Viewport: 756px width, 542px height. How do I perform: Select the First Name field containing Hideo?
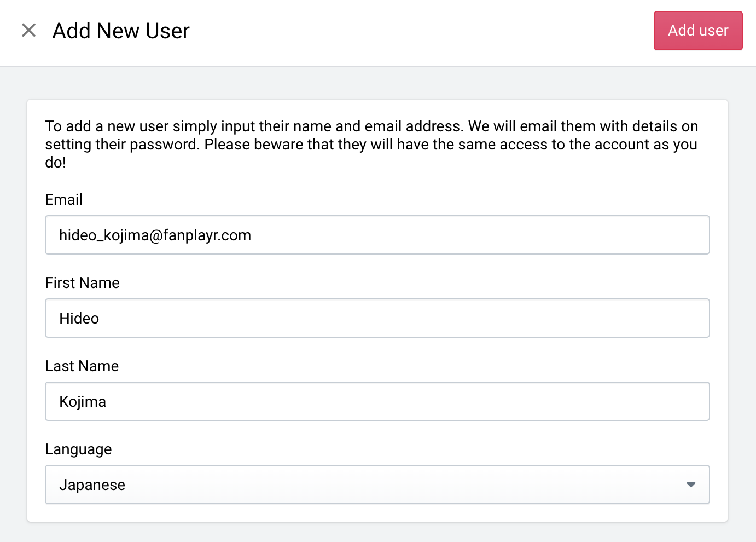tap(377, 318)
